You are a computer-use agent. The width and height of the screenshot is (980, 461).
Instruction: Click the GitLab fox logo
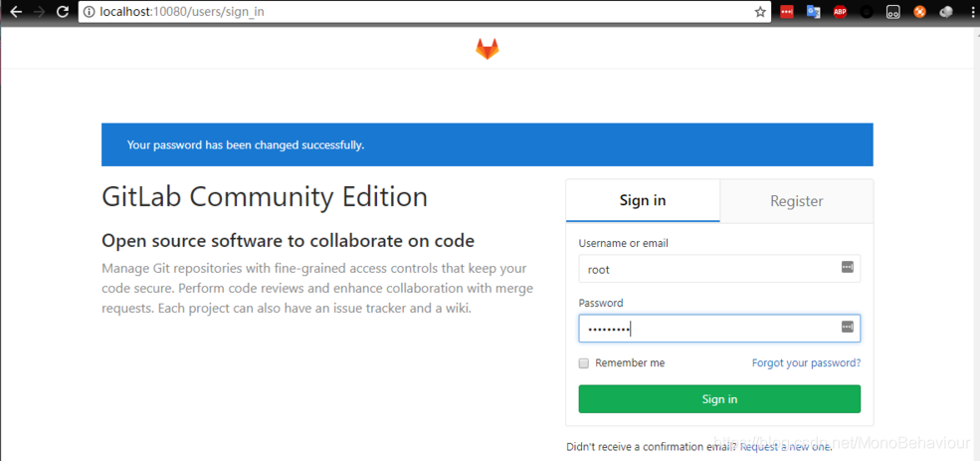coord(488,49)
